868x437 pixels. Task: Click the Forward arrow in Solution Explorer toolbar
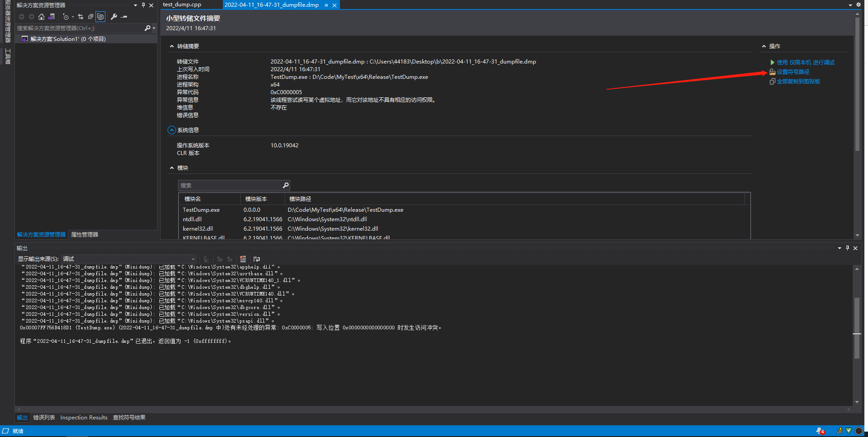tap(31, 17)
